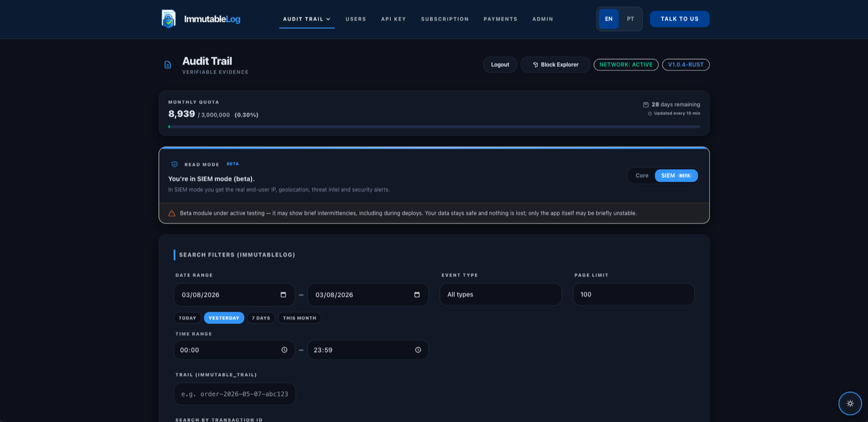Viewport: 868px width, 422px height.
Task: Focus the Trail immutable_trail input field
Action: [x=235, y=394]
